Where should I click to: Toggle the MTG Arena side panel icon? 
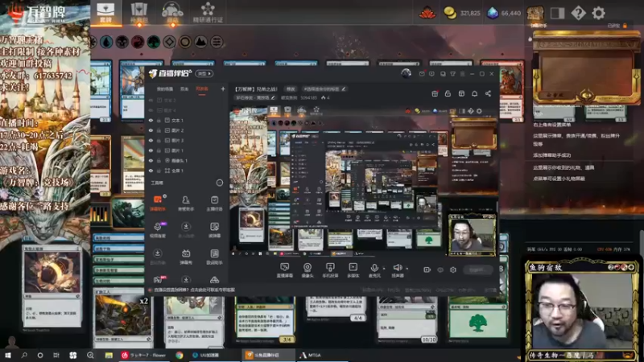tap(557, 13)
